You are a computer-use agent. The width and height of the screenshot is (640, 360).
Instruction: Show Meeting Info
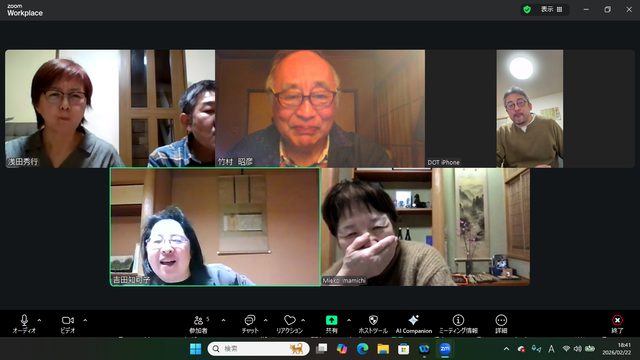(458, 324)
